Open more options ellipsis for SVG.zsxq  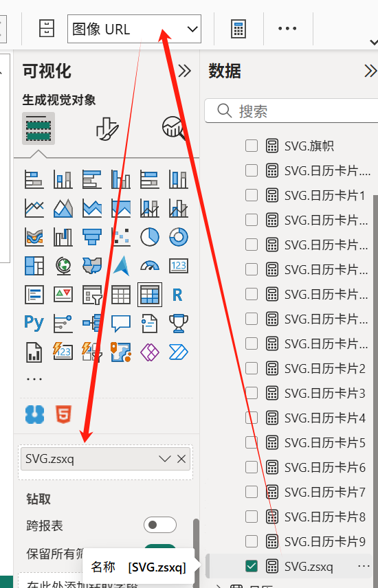point(364,566)
